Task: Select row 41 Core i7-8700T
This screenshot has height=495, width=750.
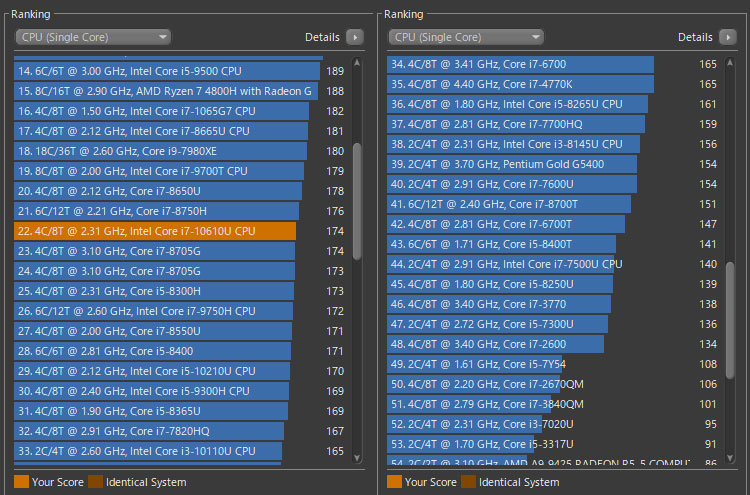Action: pyautogui.click(x=552, y=204)
